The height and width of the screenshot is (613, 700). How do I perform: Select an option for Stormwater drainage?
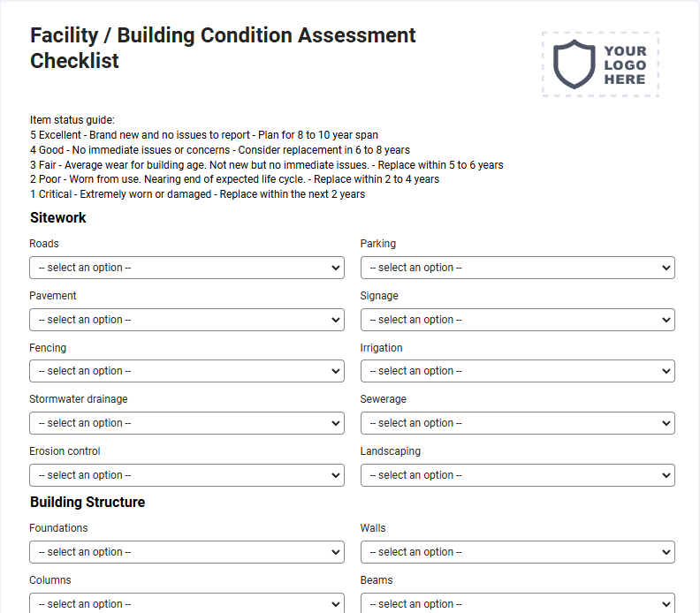pos(186,423)
